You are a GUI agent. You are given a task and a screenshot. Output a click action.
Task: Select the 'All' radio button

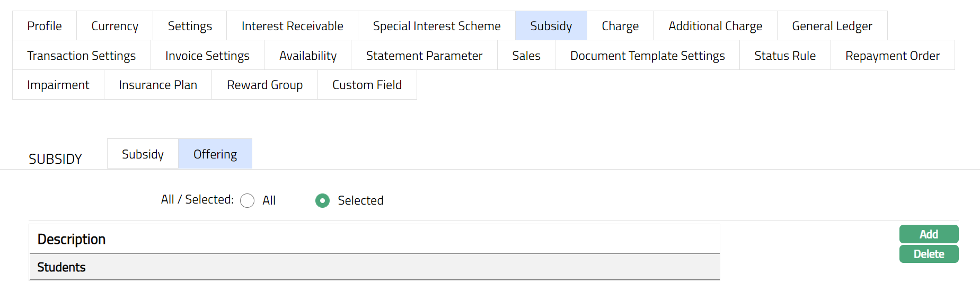click(248, 201)
